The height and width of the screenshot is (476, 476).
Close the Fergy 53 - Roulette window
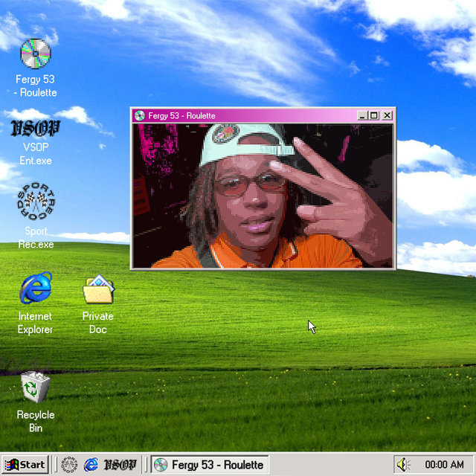pos(387,116)
